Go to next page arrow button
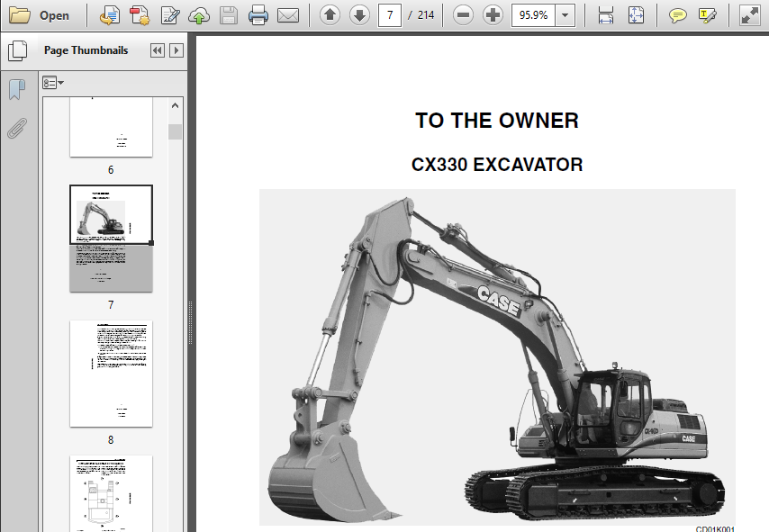 (359, 15)
